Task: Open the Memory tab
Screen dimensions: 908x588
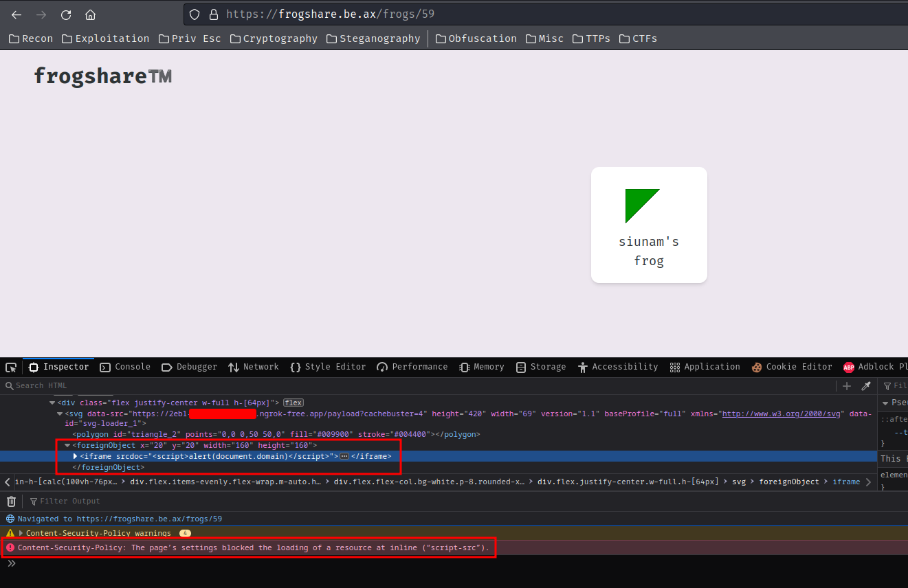Action: click(482, 367)
